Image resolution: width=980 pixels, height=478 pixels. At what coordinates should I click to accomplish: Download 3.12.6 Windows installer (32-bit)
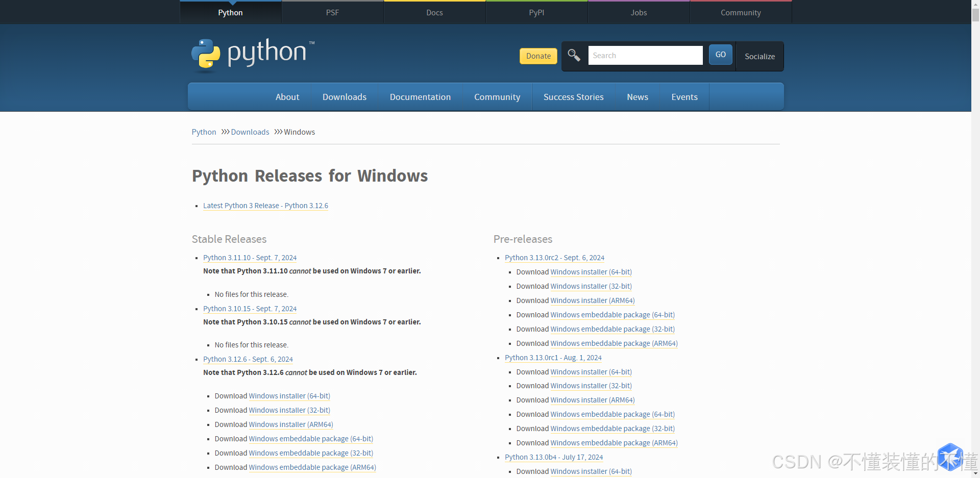(289, 410)
